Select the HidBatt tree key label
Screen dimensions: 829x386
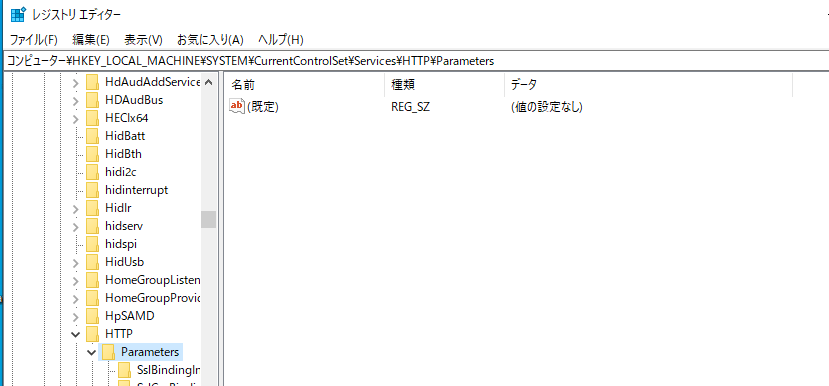click(125, 136)
